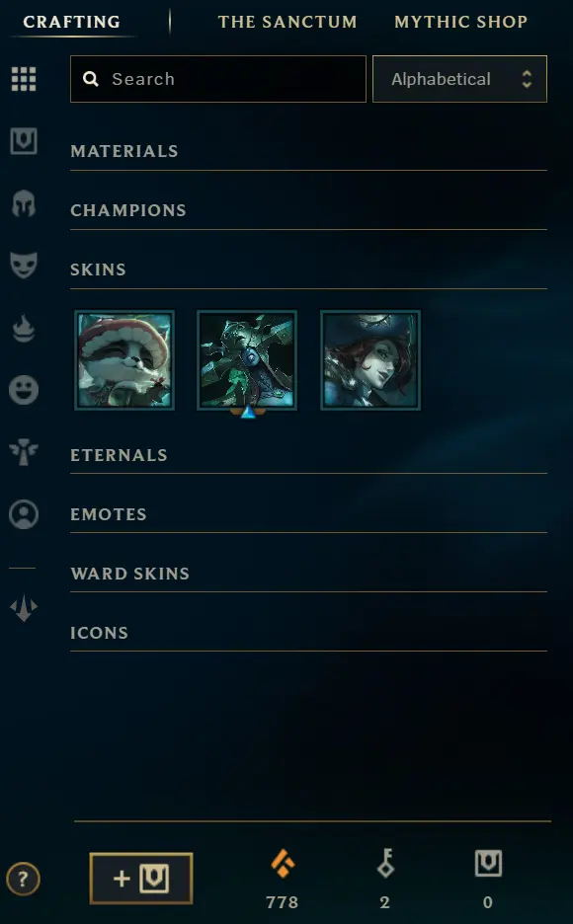573x924 pixels.
Task: Click the Orange Essence currency icon
Action: coord(283,864)
